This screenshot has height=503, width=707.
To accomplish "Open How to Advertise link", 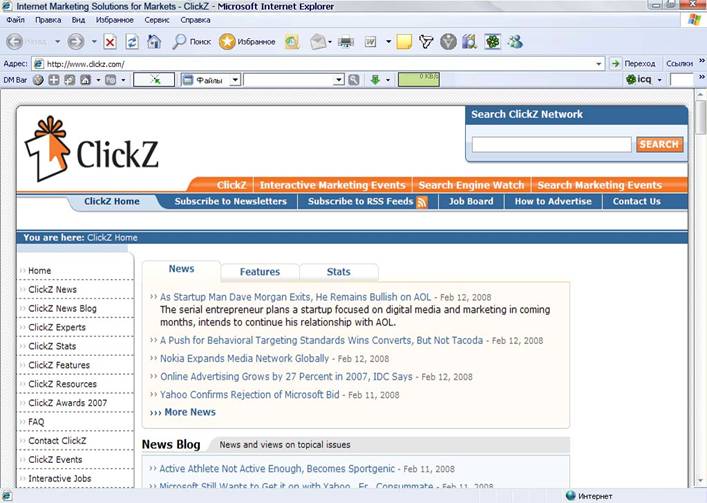I will tap(553, 201).
